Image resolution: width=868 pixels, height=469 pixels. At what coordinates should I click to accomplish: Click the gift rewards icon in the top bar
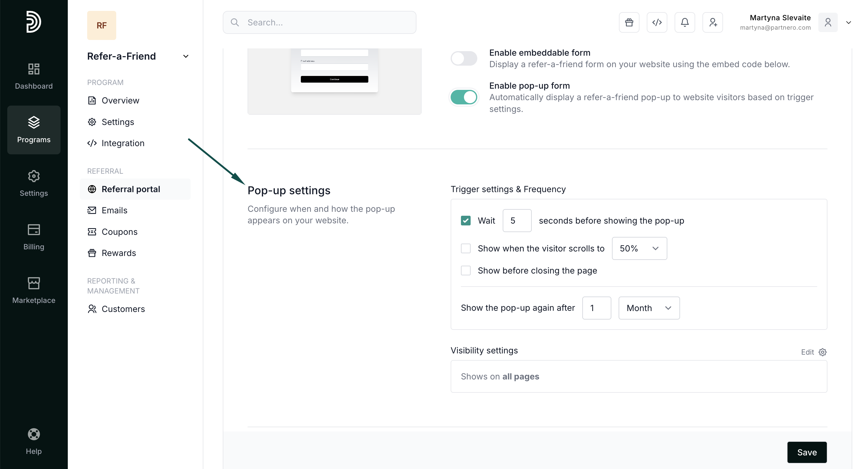coord(629,23)
